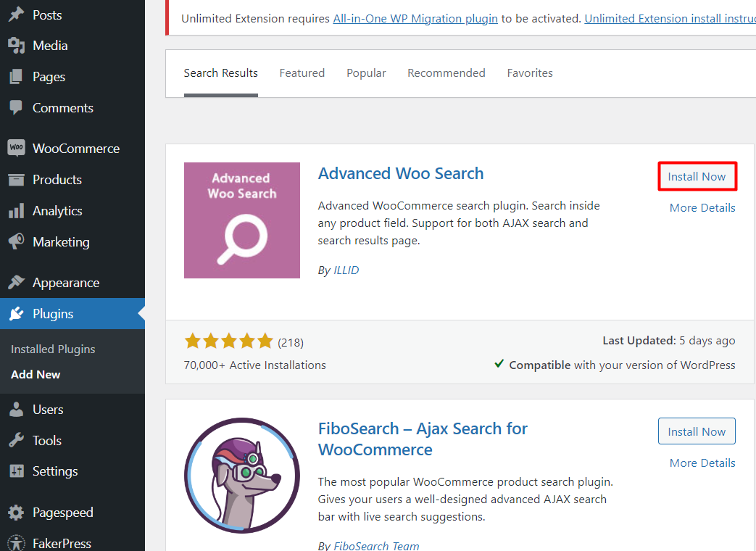Install the FiboSearch plugin
Screen dimensions: 756x551
click(x=697, y=431)
